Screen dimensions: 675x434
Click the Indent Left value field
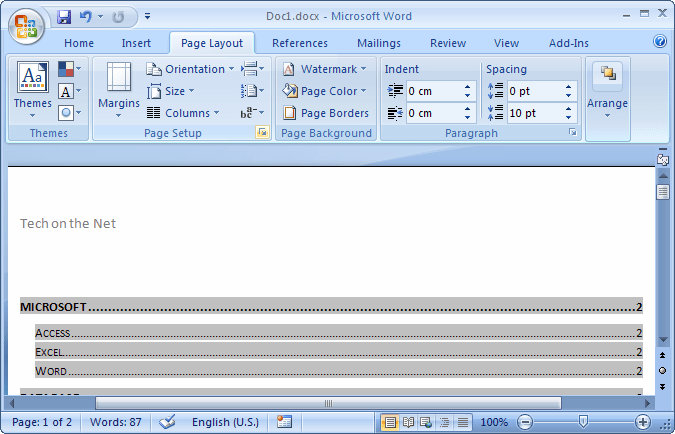(x=433, y=91)
